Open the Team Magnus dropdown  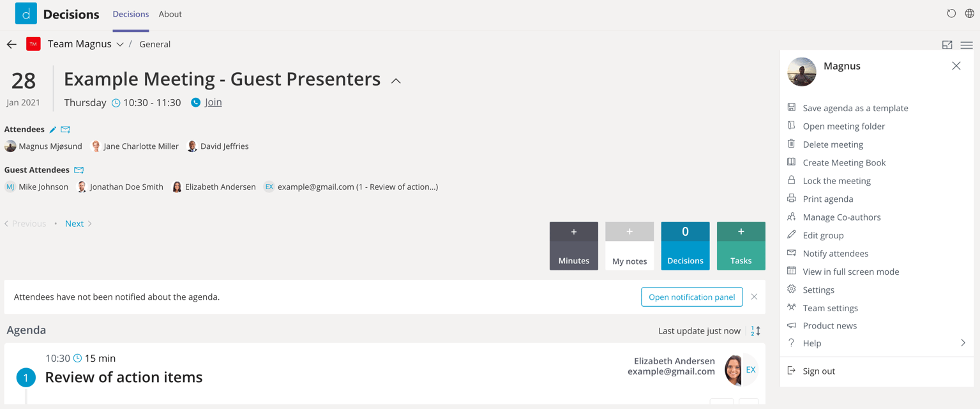tap(120, 43)
